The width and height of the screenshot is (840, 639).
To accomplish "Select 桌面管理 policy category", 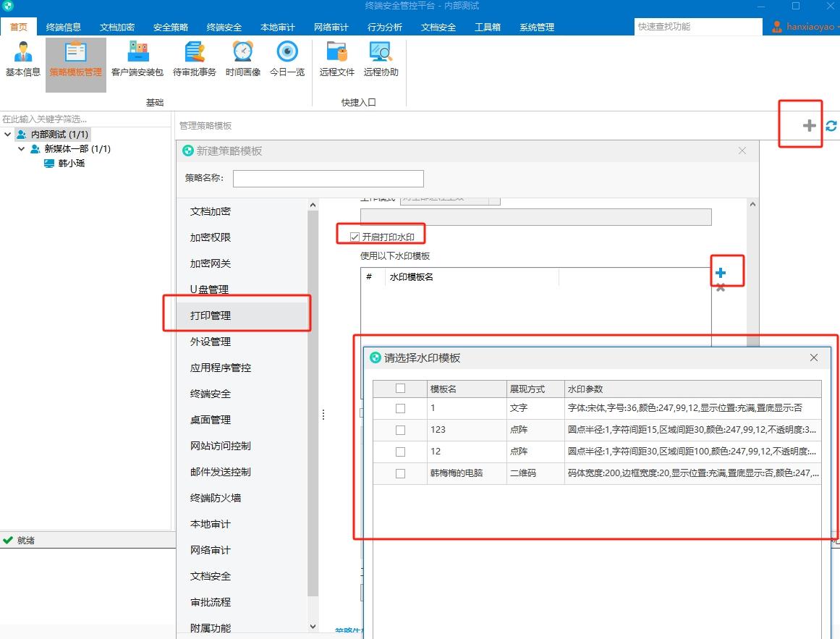I will (x=242, y=420).
